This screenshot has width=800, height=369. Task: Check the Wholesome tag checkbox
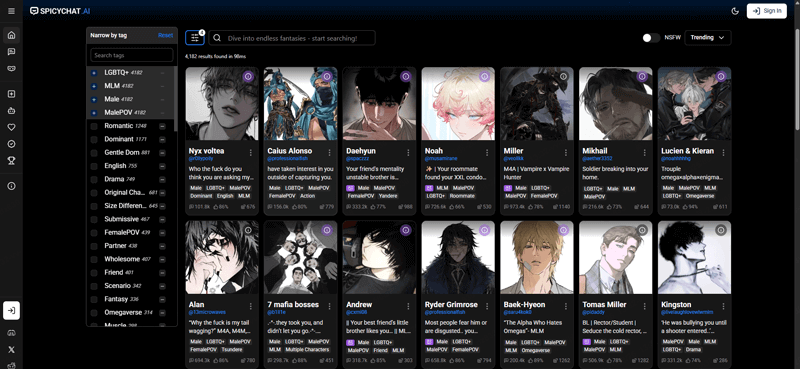point(94,259)
